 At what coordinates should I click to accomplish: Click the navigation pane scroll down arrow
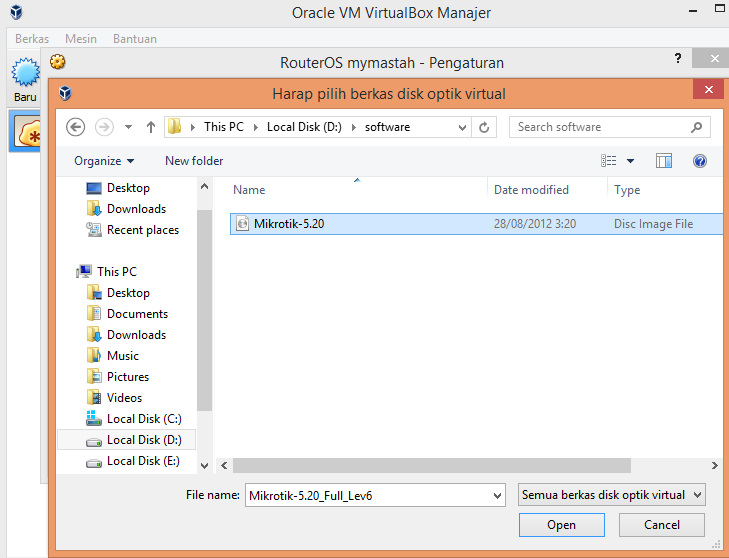204,465
